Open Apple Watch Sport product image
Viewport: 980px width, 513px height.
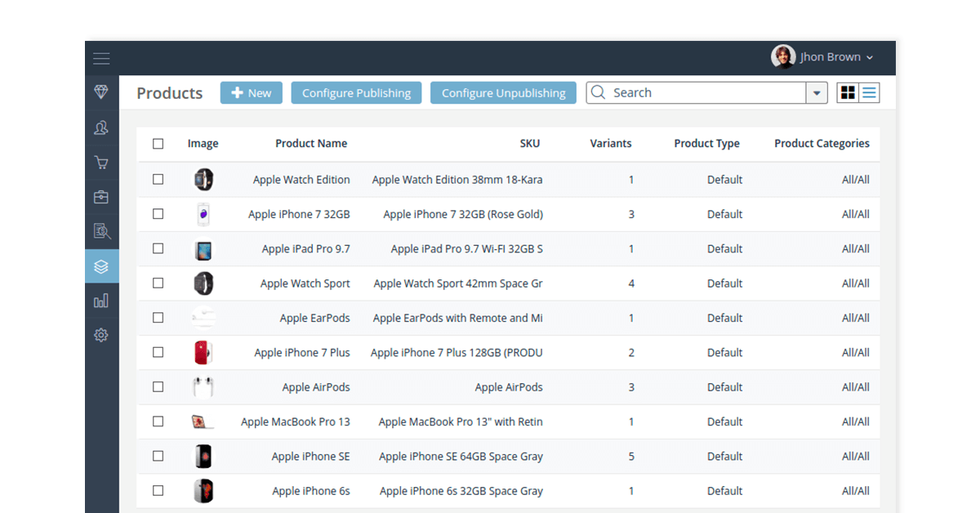[x=203, y=283]
